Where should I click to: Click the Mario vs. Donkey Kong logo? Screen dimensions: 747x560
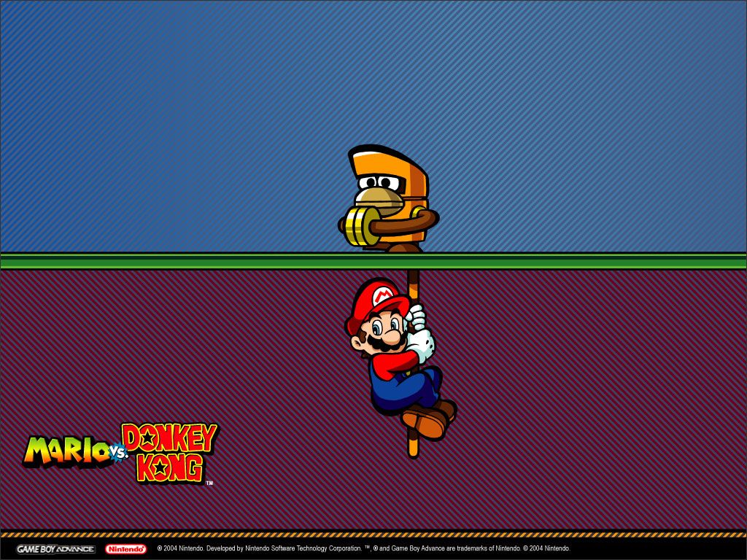(120, 453)
